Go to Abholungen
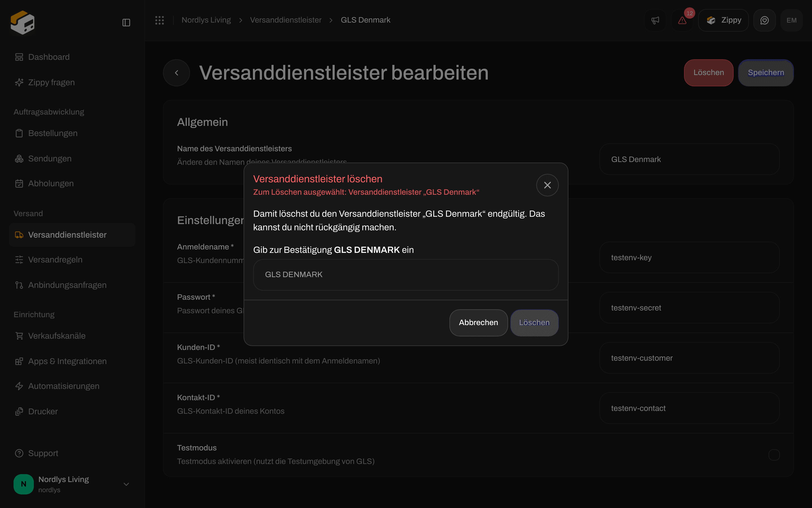The height and width of the screenshot is (508, 812). point(72,183)
